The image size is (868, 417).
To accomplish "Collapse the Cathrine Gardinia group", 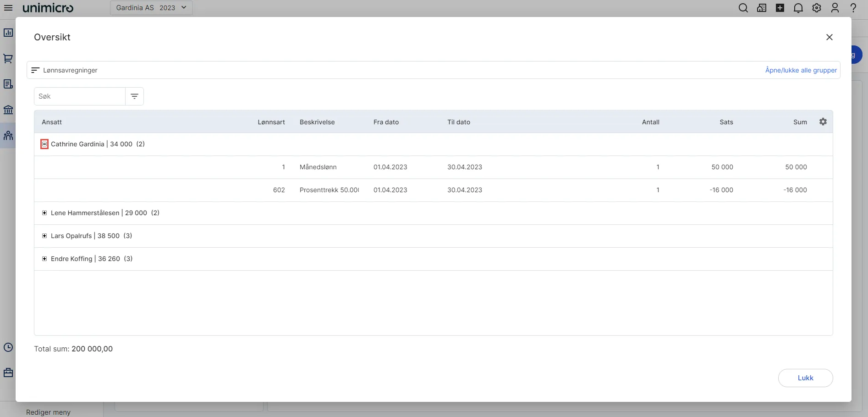I will point(44,144).
